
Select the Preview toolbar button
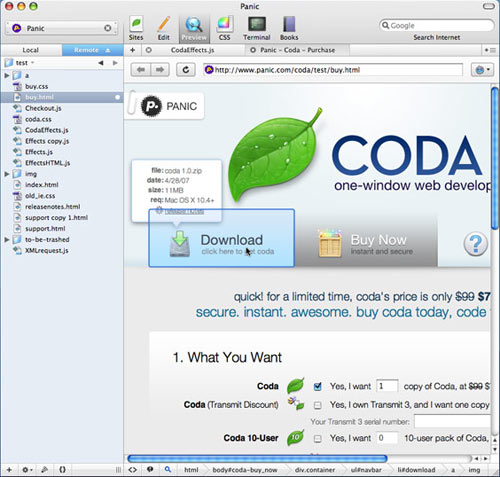(x=194, y=29)
